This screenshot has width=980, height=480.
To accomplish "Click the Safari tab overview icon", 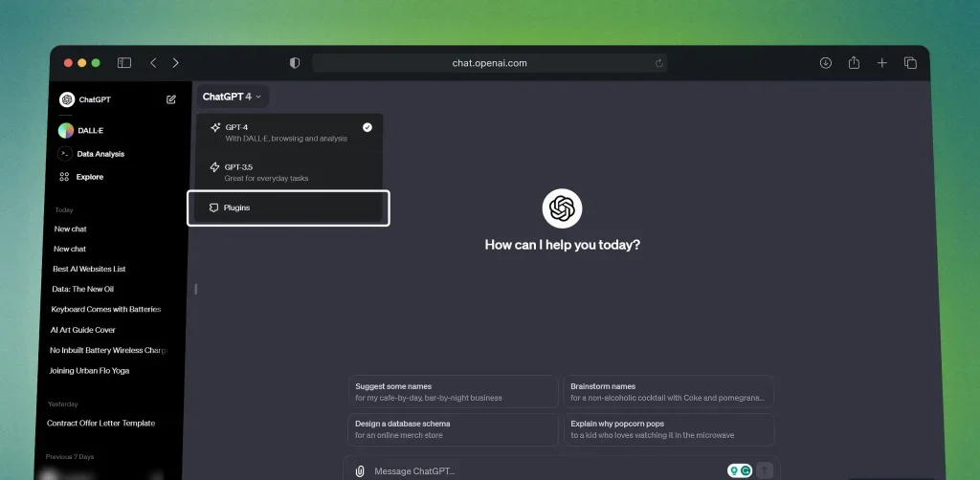I will 910,63.
